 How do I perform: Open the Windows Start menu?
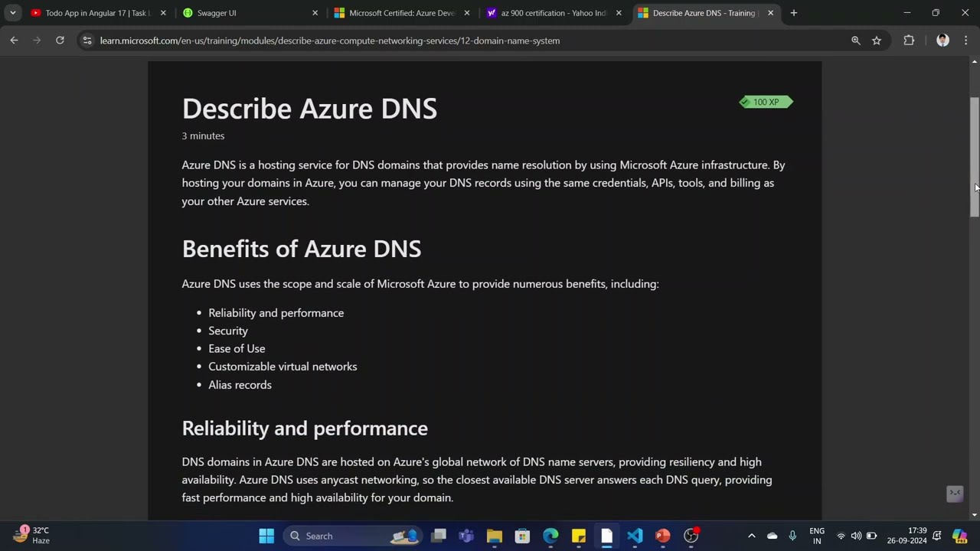tap(266, 536)
